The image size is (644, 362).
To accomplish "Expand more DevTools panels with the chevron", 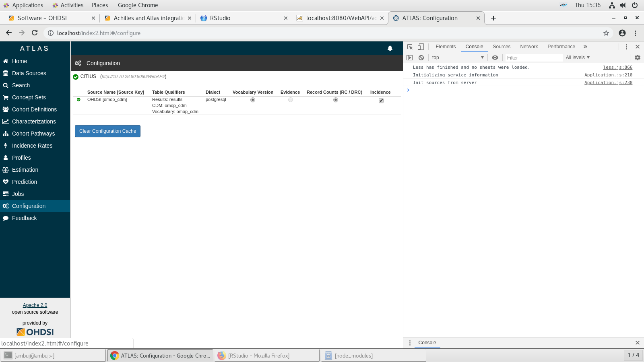I will (x=585, y=46).
